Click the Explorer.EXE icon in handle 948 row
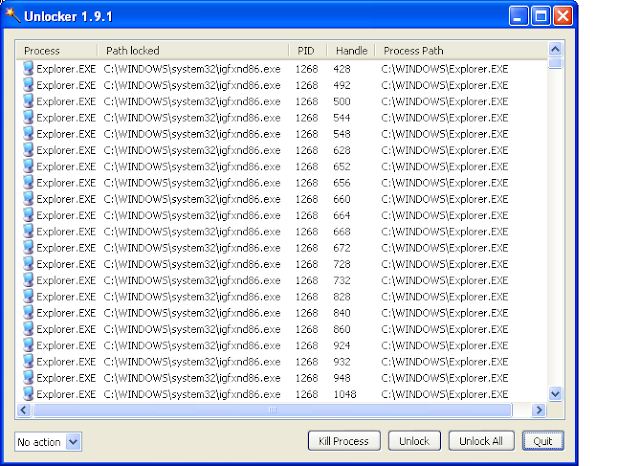This screenshot has width=640, height=466. 28,378
